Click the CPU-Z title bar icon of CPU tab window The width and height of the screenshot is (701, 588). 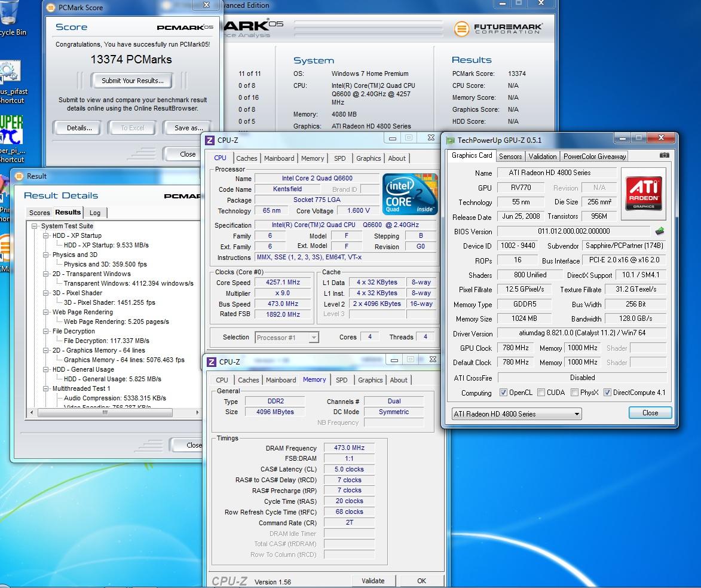tap(209, 140)
